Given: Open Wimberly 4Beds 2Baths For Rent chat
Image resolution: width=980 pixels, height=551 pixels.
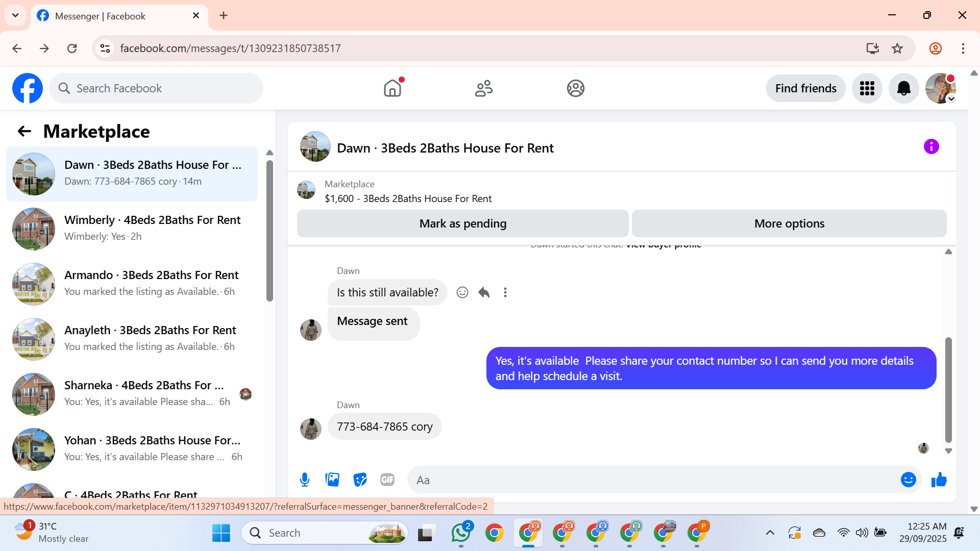Looking at the screenshot, I should click(132, 229).
